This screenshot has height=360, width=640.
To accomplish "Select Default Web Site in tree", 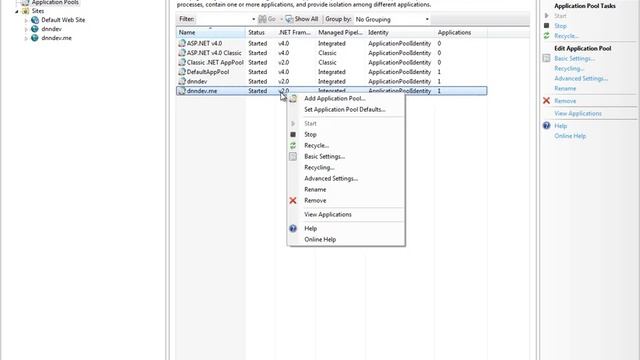I will (x=63, y=20).
